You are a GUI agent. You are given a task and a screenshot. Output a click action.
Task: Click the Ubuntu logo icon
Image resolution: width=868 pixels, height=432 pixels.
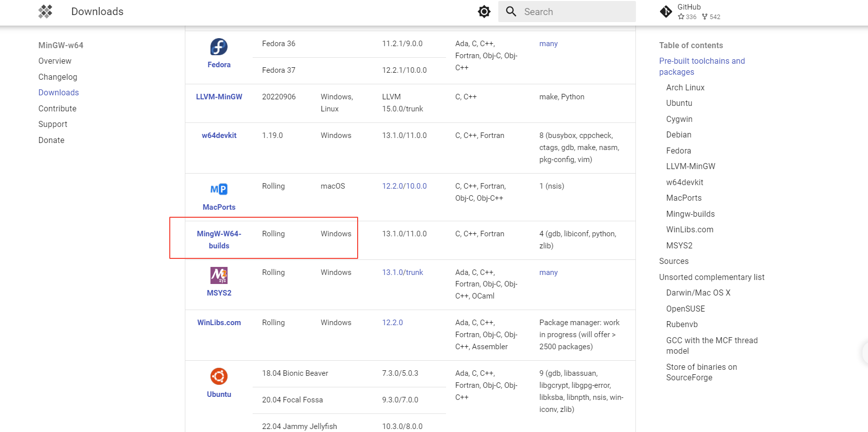(x=219, y=376)
